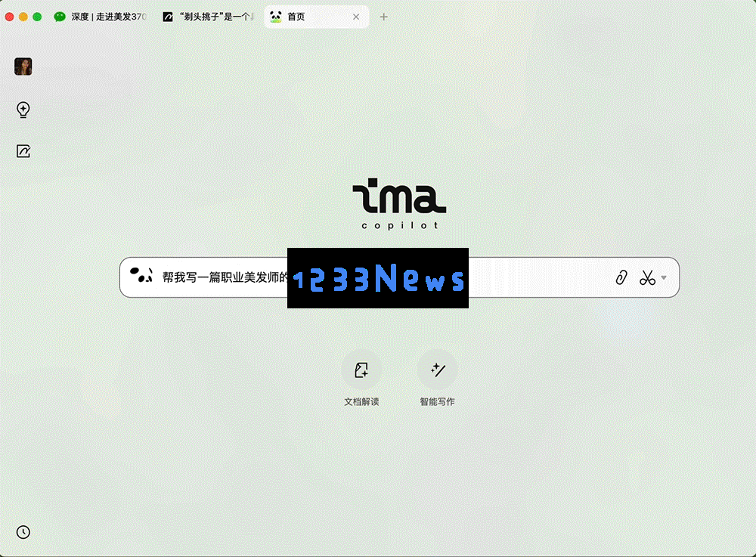Click the attachment paperclip icon

tap(621, 277)
